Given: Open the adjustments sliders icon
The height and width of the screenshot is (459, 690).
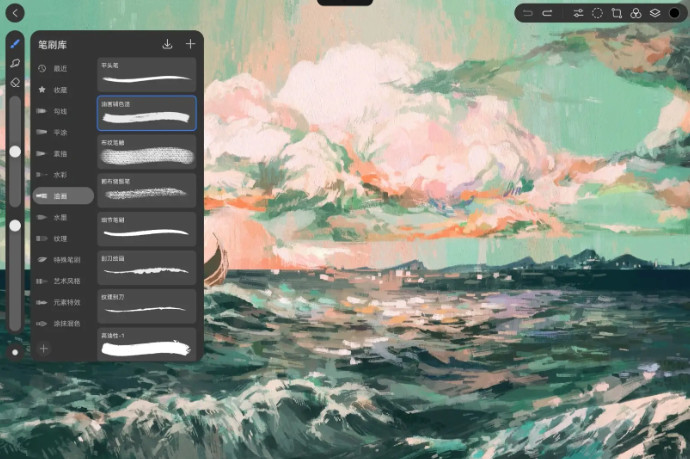Looking at the screenshot, I should pyautogui.click(x=578, y=13).
